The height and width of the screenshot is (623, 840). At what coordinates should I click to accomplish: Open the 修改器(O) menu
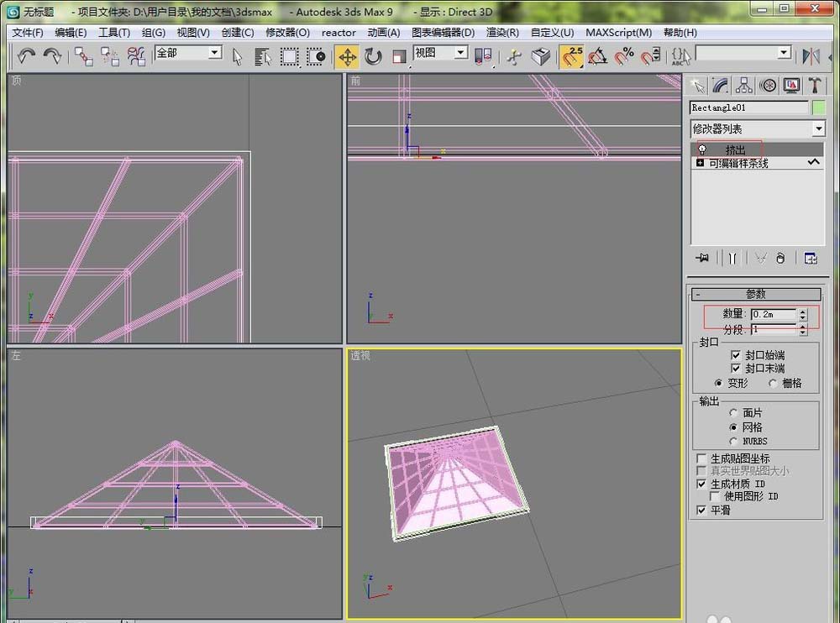click(287, 33)
